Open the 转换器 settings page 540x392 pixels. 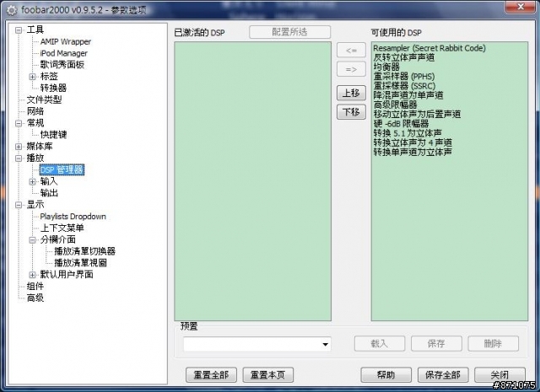[53, 88]
